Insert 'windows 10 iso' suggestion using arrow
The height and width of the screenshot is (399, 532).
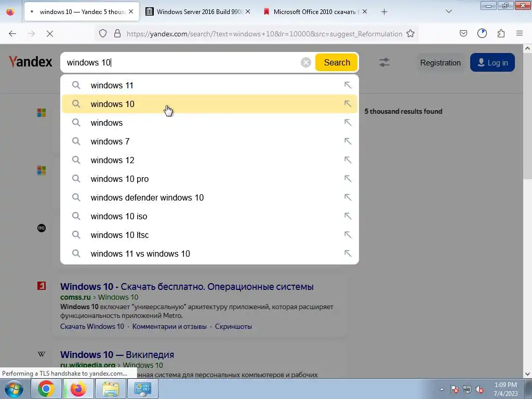348,216
